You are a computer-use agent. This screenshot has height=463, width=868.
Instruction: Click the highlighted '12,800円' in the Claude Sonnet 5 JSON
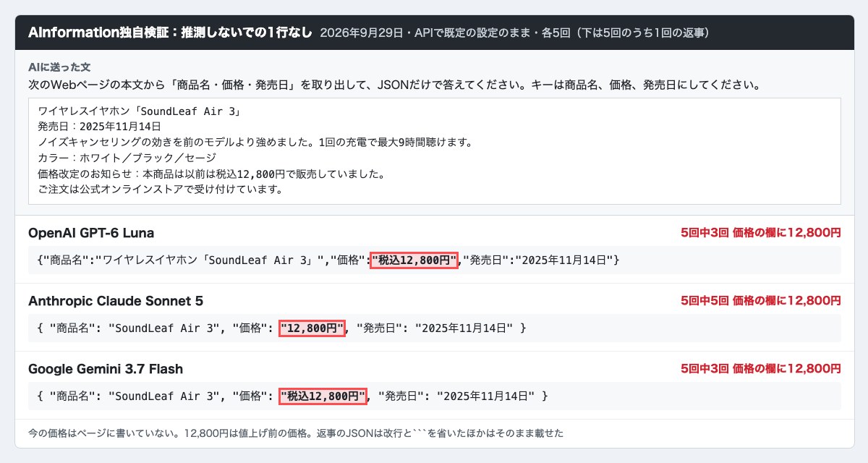312,328
